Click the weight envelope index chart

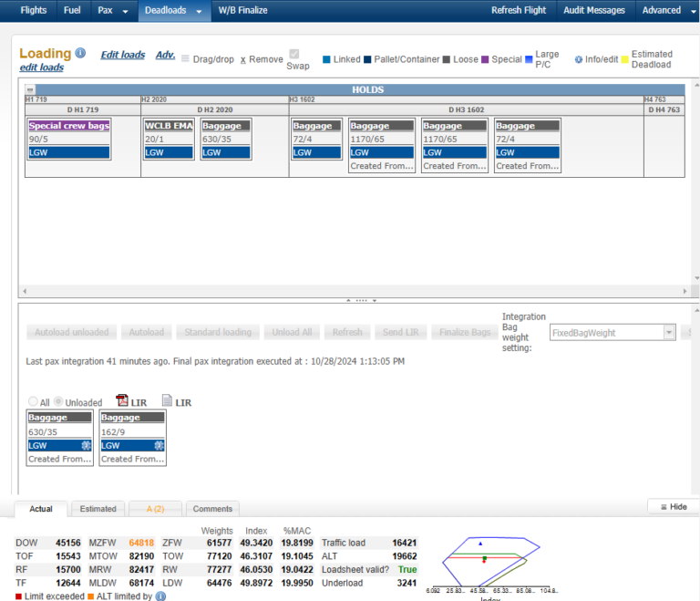pos(491,562)
